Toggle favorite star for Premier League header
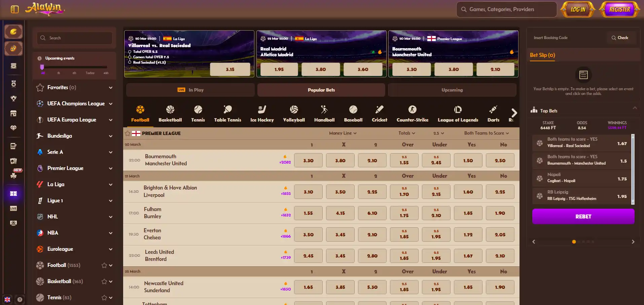The width and height of the screenshot is (644, 305). pos(128,133)
